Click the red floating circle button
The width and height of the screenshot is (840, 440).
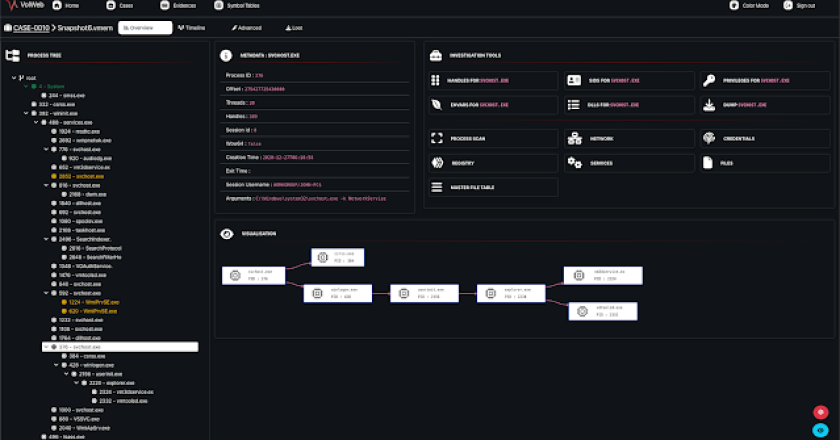[x=820, y=411]
